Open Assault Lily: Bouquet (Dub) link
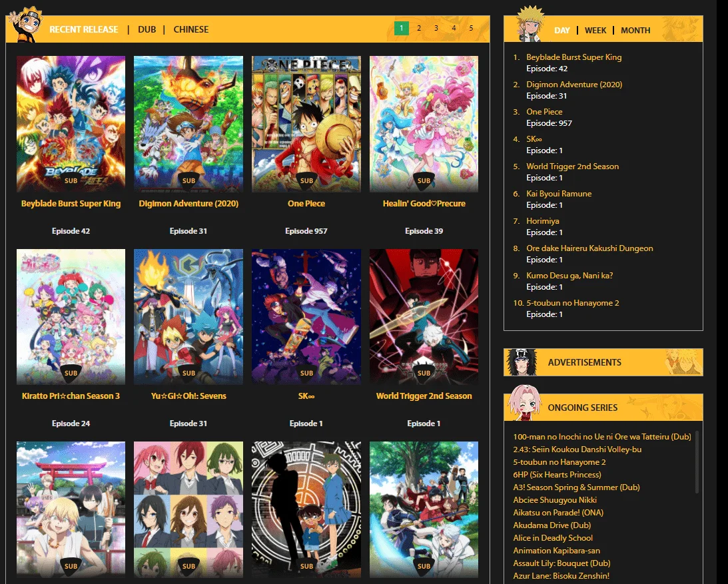 coord(561,563)
